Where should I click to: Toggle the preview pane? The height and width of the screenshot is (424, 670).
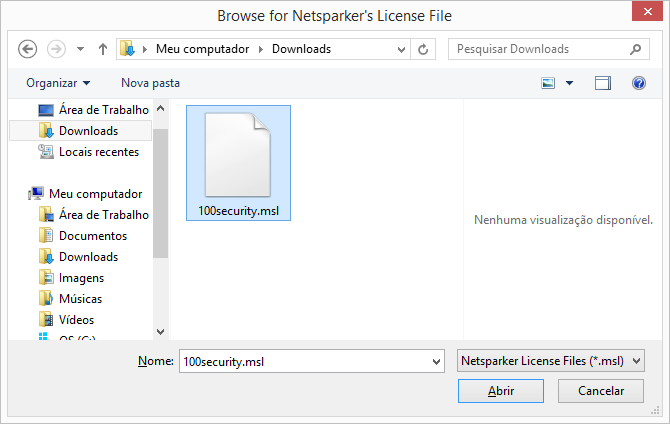click(x=603, y=83)
